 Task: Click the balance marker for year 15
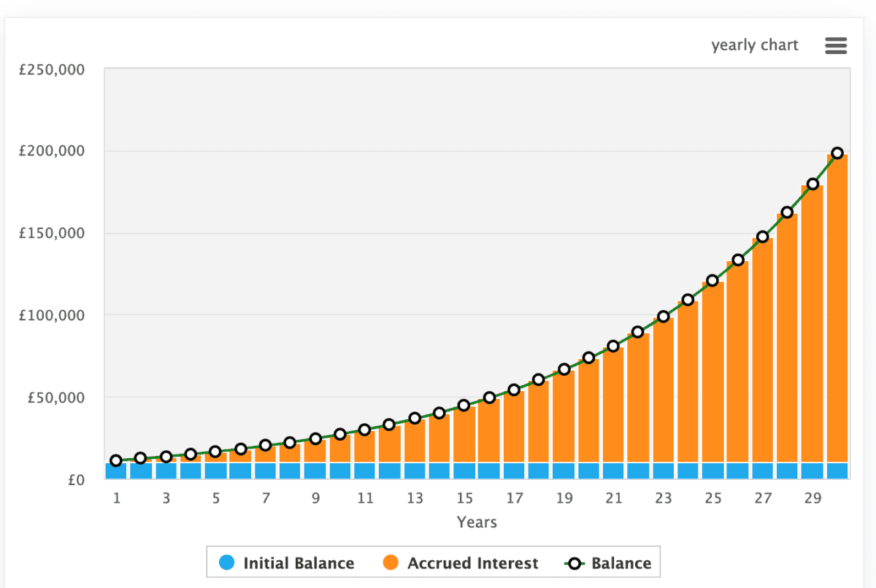coord(464,405)
